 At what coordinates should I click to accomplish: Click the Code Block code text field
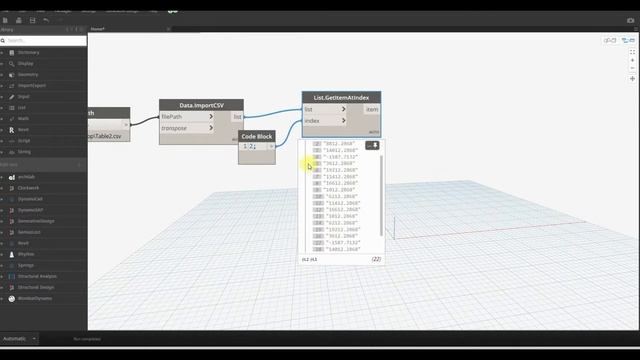click(x=253, y=146)
